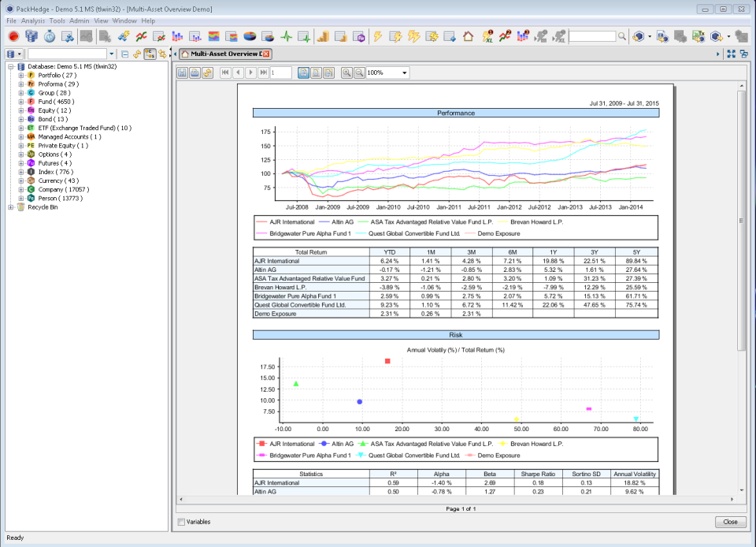The image size is (756, 547).
Task: Click the refresh report arrows icon
Action: click(207, 73)
